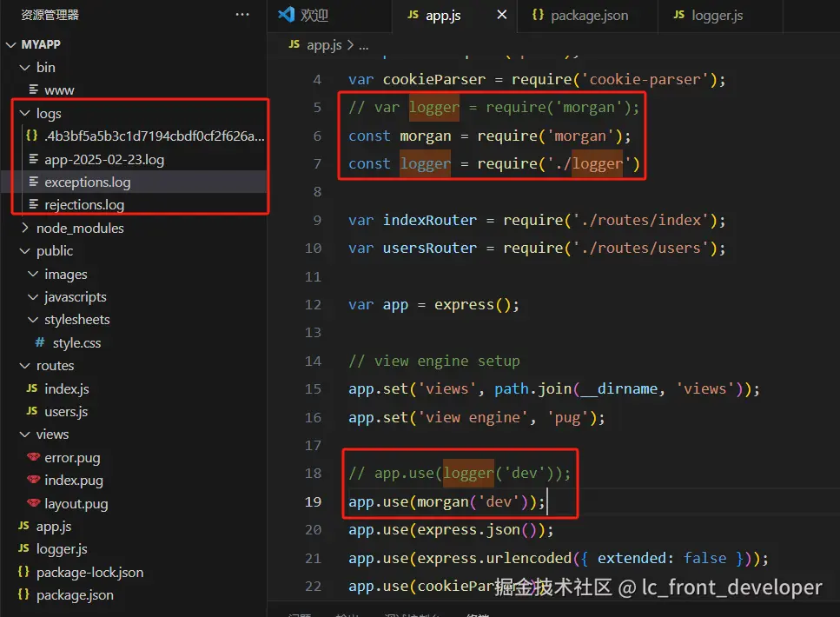This screenshot has height=617, width=840.
Task: Open logger.js in the explorer tree
Action: click(x=62, y=549)
